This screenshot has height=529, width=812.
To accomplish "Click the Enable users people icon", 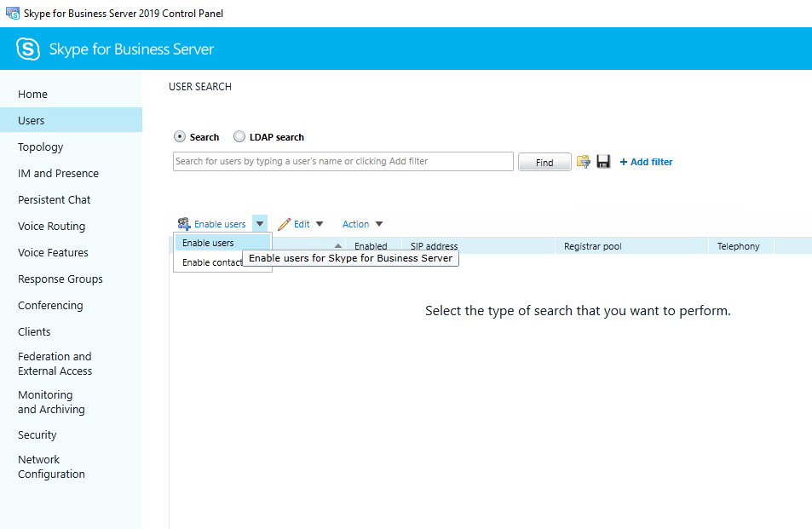I will pos(184,224).
